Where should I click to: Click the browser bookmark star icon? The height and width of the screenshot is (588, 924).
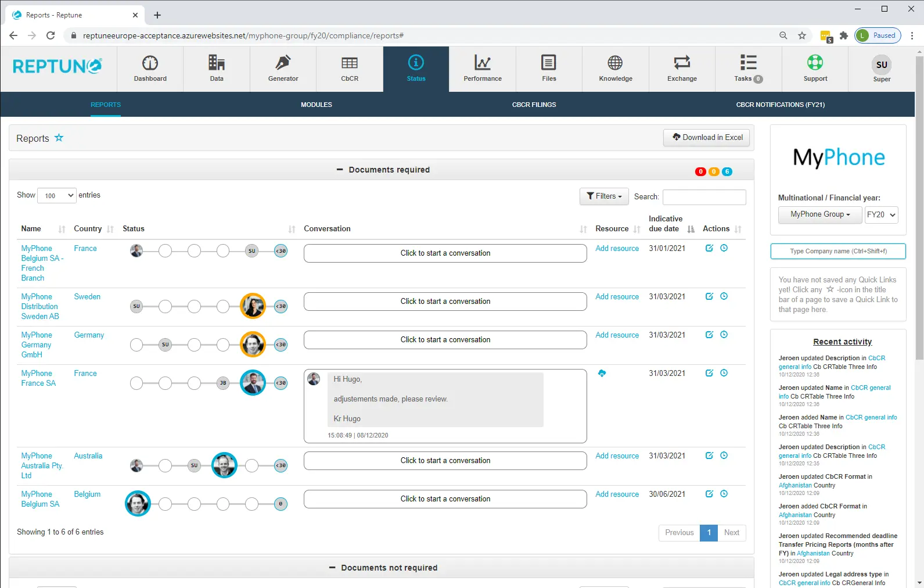802,35
